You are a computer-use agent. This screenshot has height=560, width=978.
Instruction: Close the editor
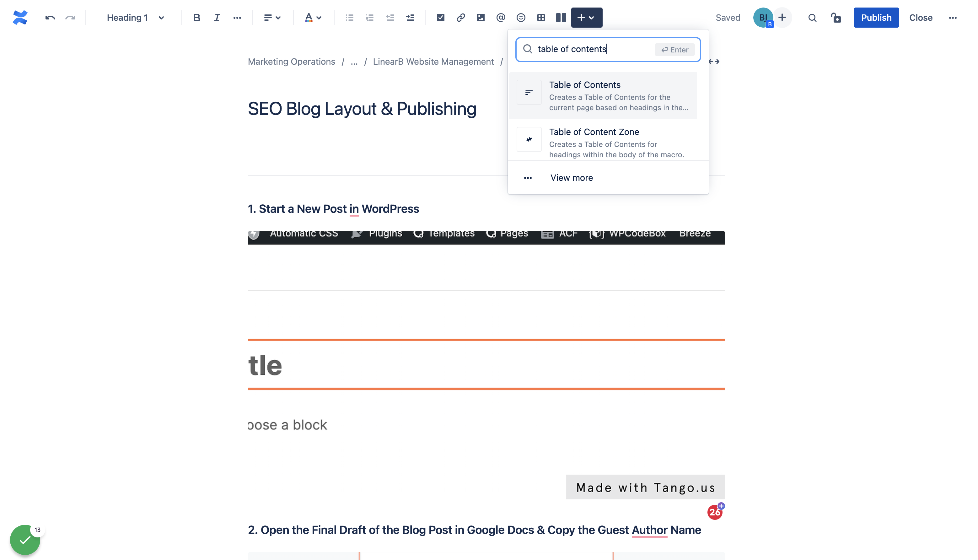tap(921, 18)
